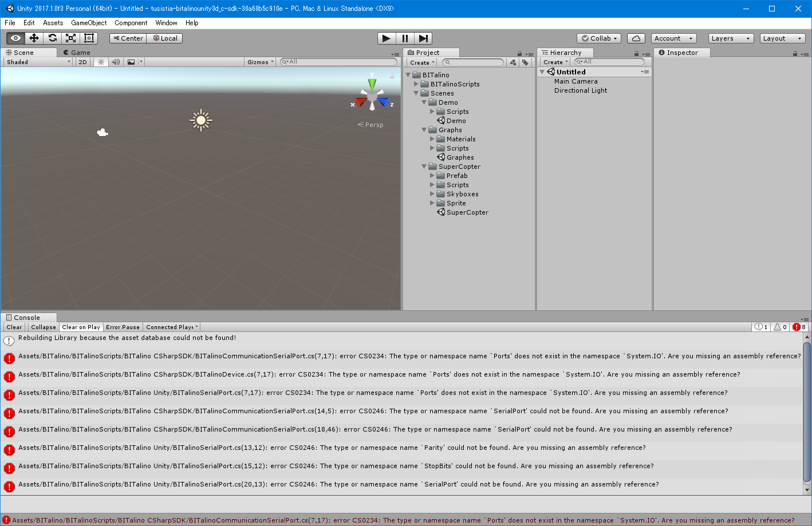Toggle warning filter in Console

click(780, 327)
